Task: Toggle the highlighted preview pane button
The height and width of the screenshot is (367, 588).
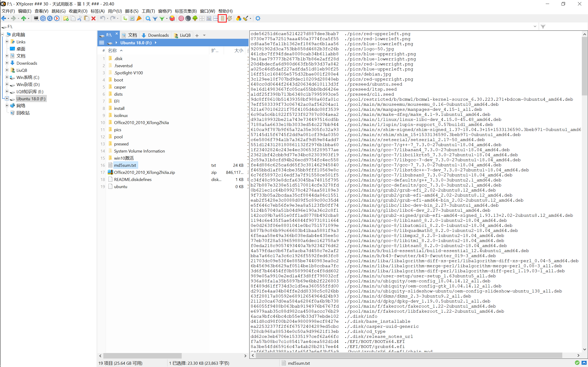Action: 222,18
